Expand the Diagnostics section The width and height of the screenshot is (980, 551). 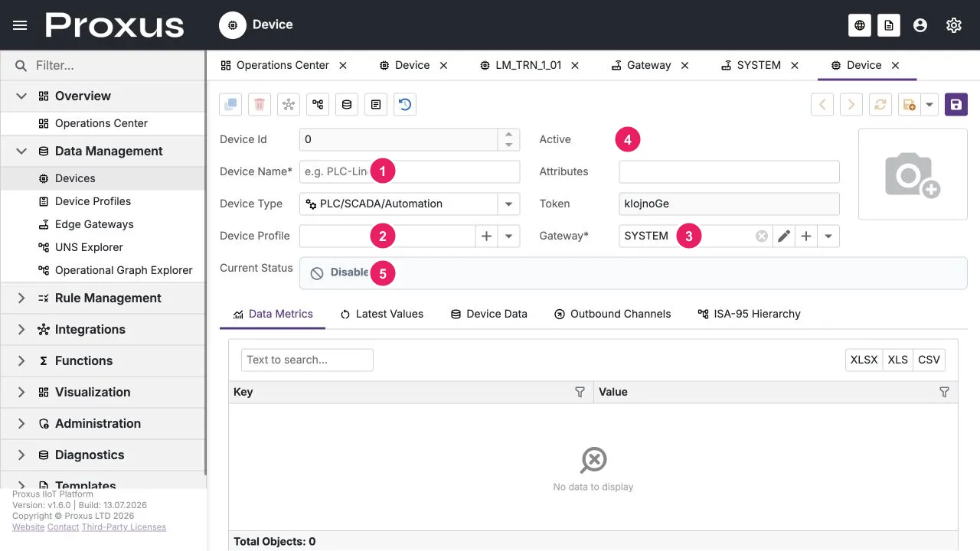pos(21,455)
